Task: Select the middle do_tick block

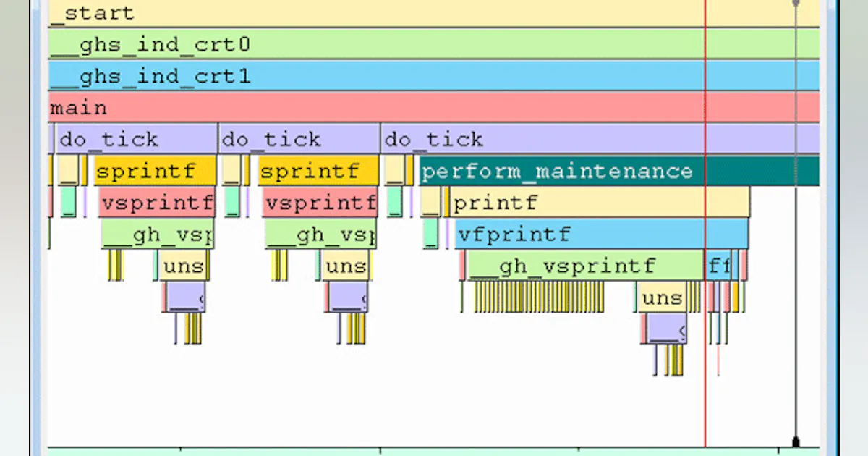Action: [299, 139]
